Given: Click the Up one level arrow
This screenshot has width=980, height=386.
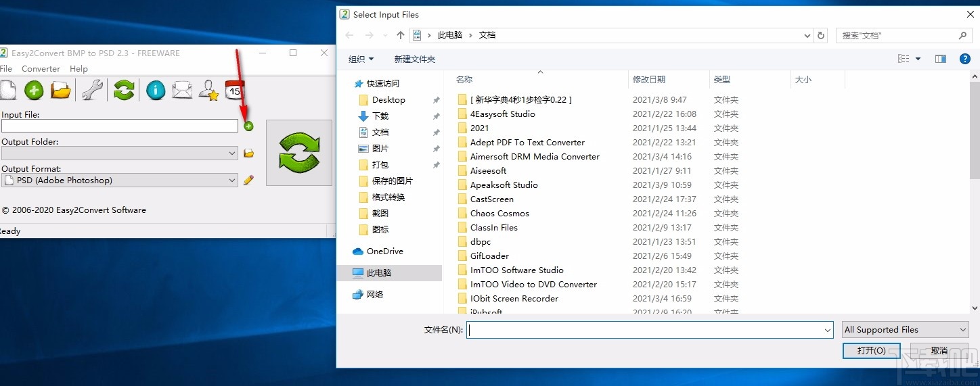Looking at the screenshot, I should tap(401, 35).
